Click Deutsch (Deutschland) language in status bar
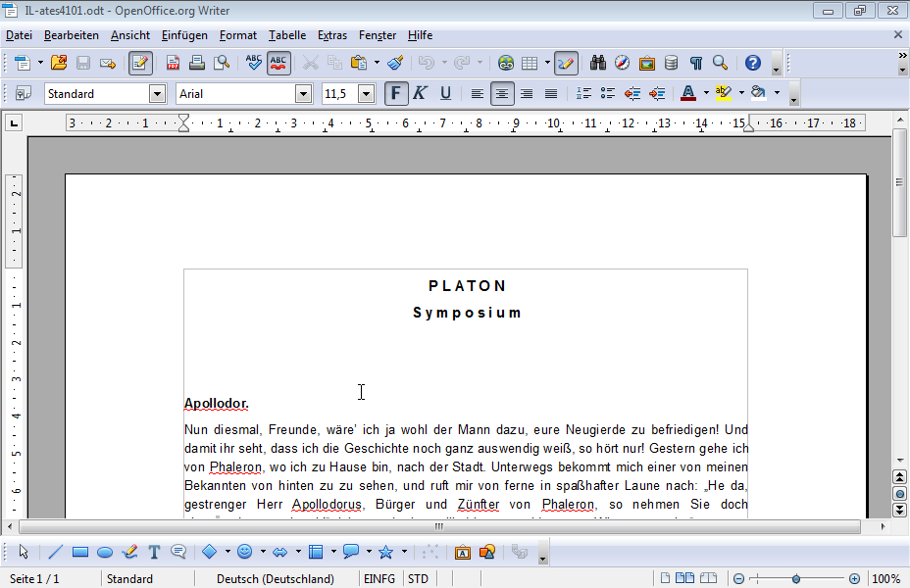910x588 pixels. click(276, 579)
